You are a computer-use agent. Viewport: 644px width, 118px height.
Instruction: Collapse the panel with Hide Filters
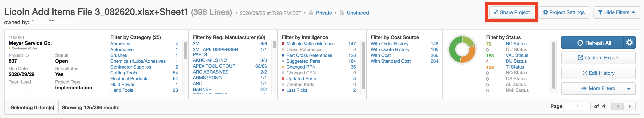tap(616, 12)
